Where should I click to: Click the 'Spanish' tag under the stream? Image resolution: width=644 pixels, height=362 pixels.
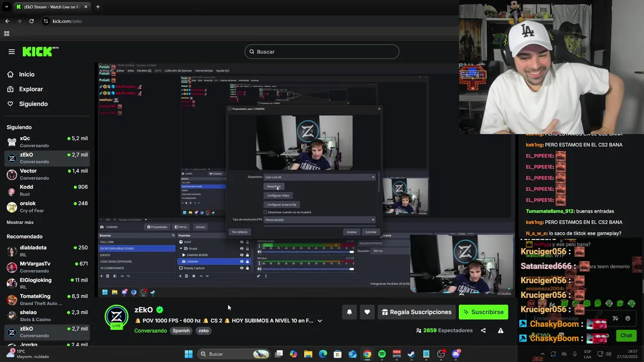pyautogui.click(x=181, y=331)
